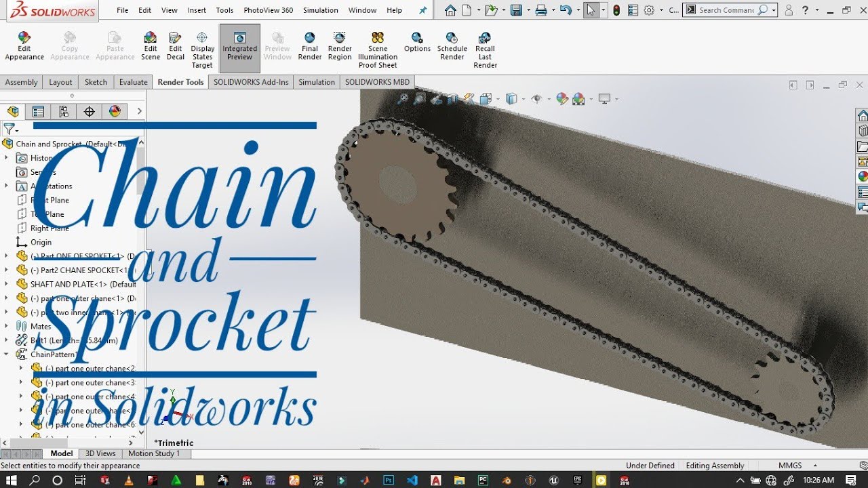The width and height of the screenshot is (868, 488).
Task: Click the Save disk icon
Action: pyautogui.click(x=516, y=10)
